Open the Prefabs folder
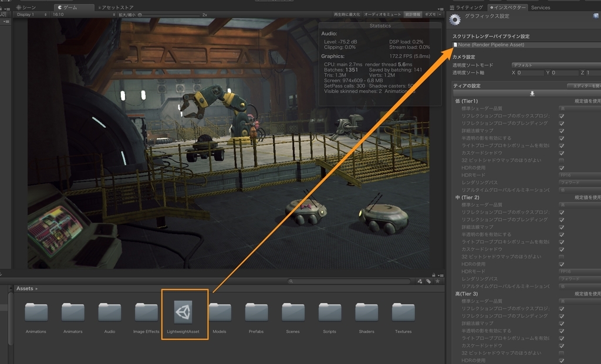601x364 pixels. point(256,312)
